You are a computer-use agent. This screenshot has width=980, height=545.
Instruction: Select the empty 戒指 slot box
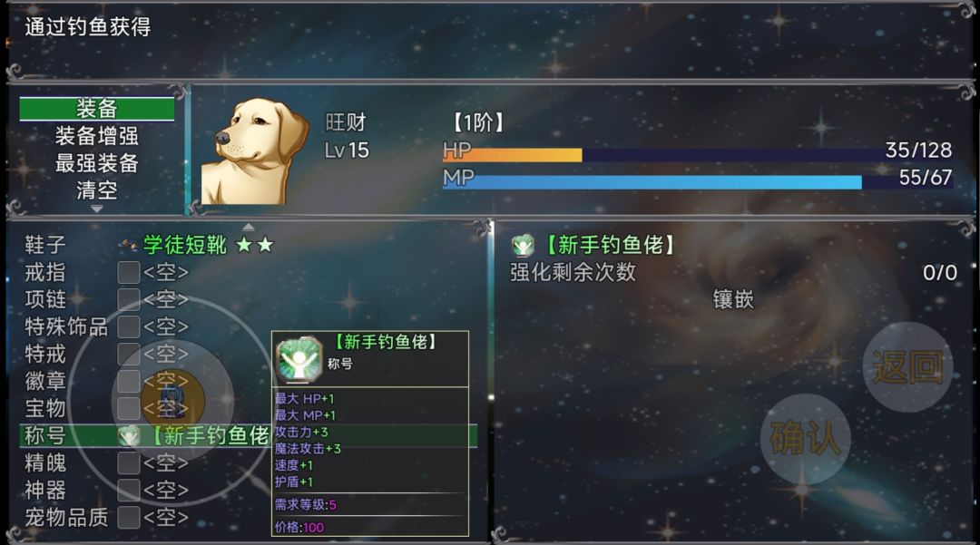pos(129,273)
